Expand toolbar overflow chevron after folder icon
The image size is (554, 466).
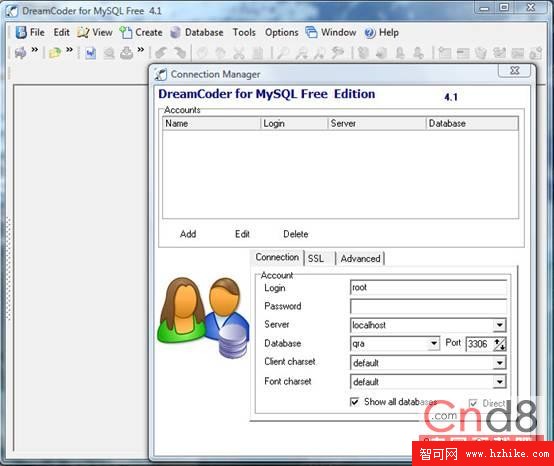click(70, 49)
